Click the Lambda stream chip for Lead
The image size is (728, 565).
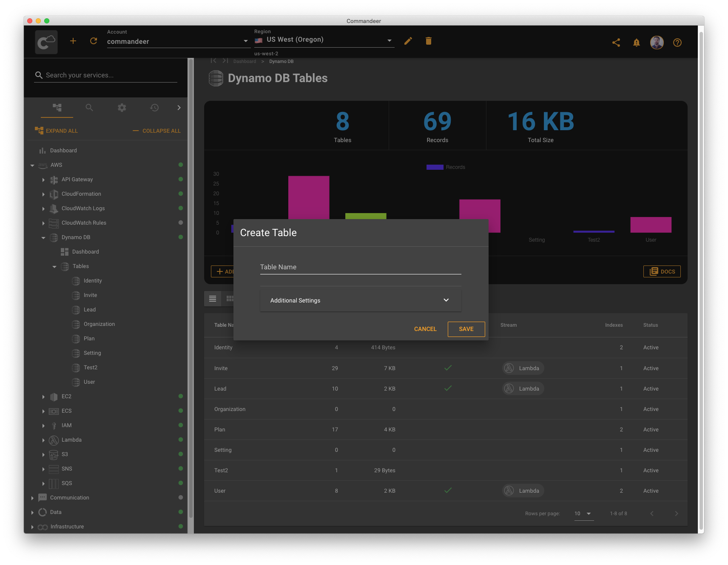tap(523, 389)
